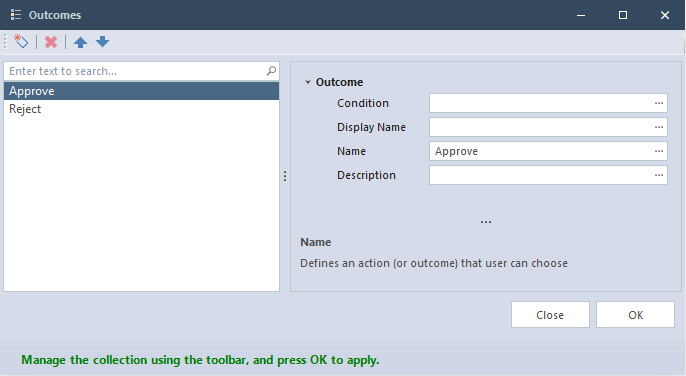The image size is (686, 376).
Task: Click the toolbar grip handle
Action: pos(6,42)
